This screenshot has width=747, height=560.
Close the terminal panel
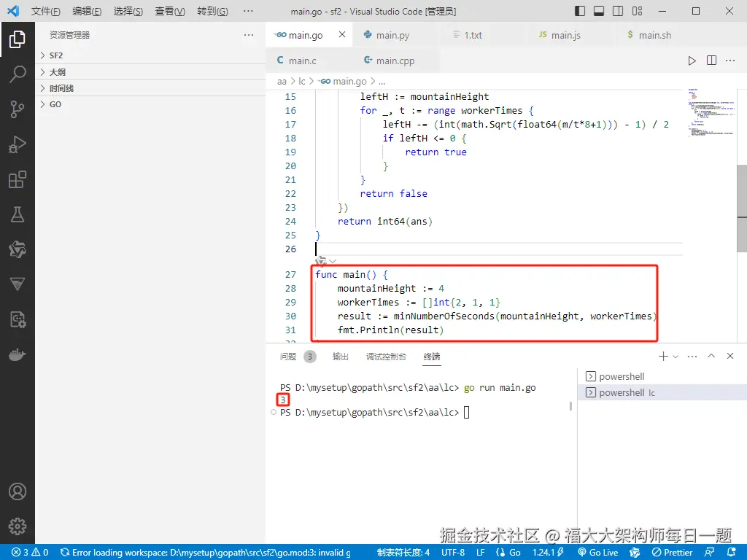click(x=729, y=356)
